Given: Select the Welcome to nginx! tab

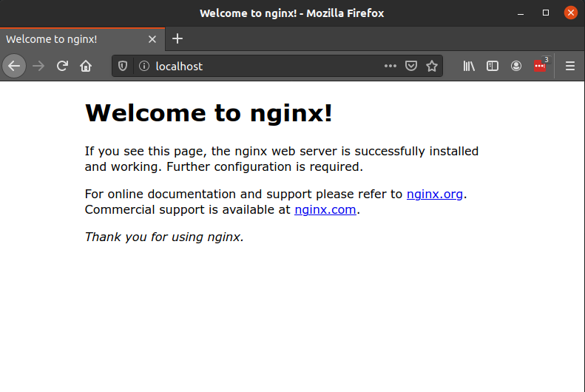Looking at the screenshot, I should coord(82,39).
